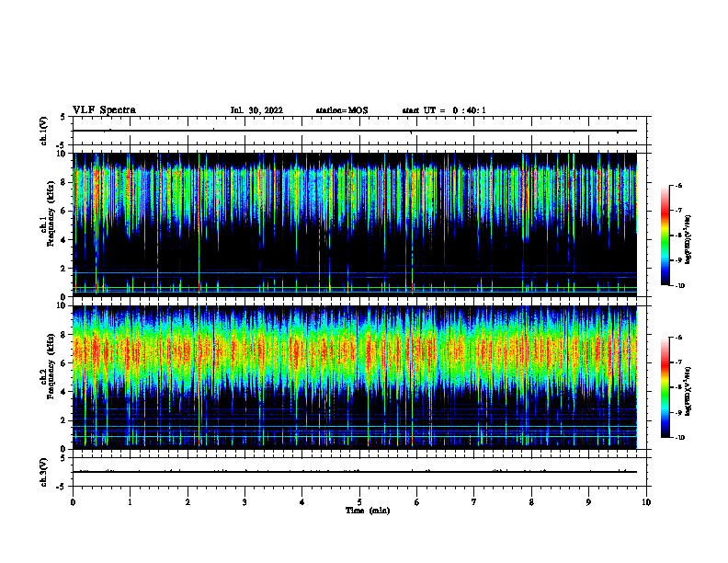Click the ch.1 colorbar log(PSD) label

688,239
